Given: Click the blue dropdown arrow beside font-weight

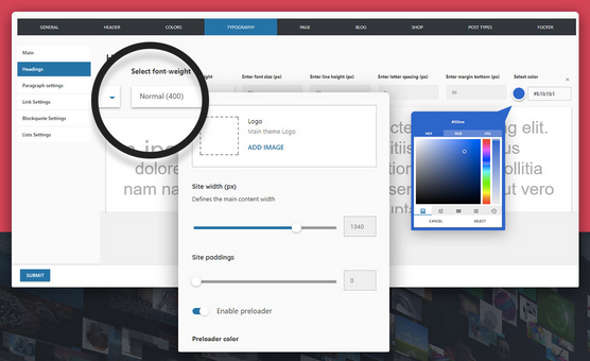Looking at the screenshot, I should tap(112, 97).
